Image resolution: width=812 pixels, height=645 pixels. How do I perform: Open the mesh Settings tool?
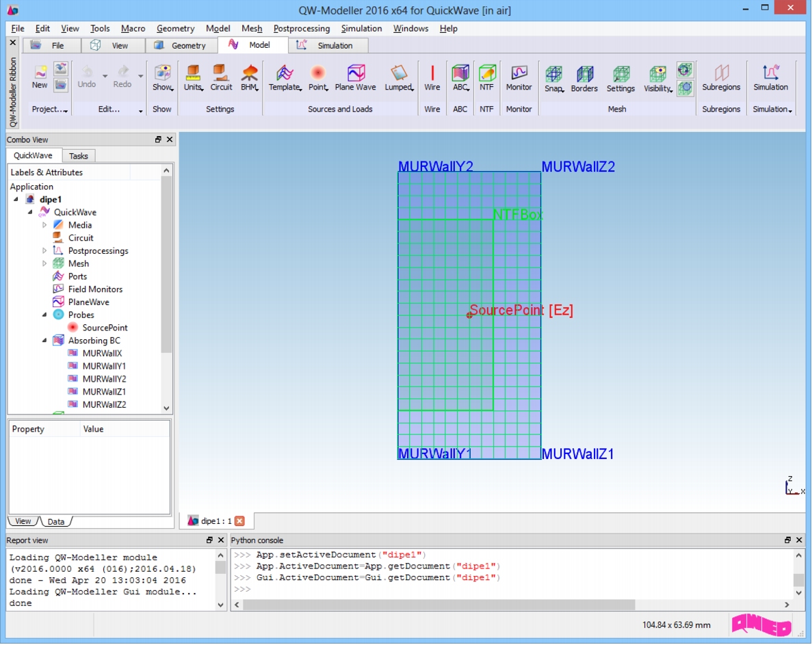pos(620,79)
